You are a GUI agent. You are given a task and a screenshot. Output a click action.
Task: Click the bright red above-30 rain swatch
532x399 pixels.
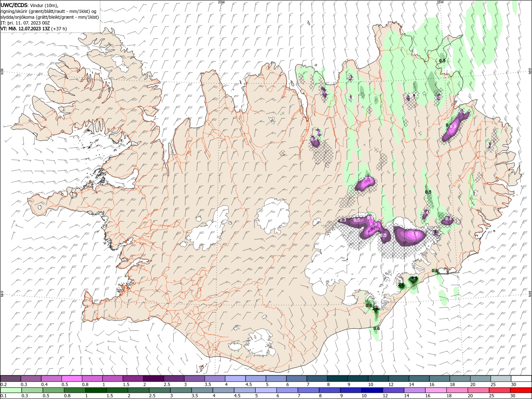tap(520, 390)
